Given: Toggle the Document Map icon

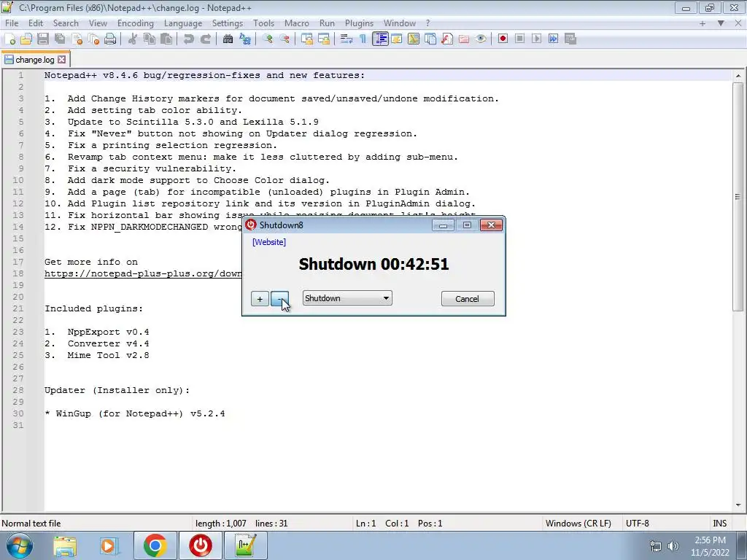Looking at the screenshot, I should click(x=414, y=39).
